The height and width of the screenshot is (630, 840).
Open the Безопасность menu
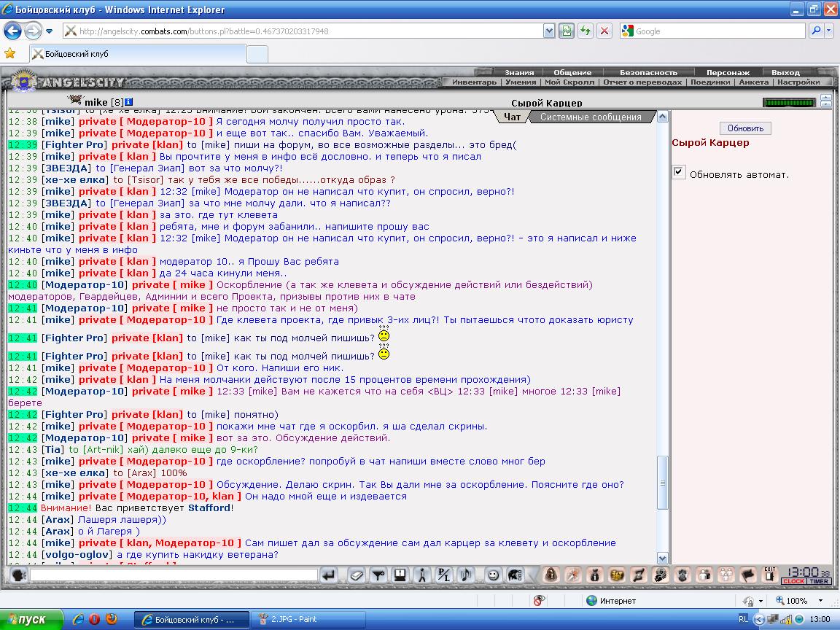648,72
